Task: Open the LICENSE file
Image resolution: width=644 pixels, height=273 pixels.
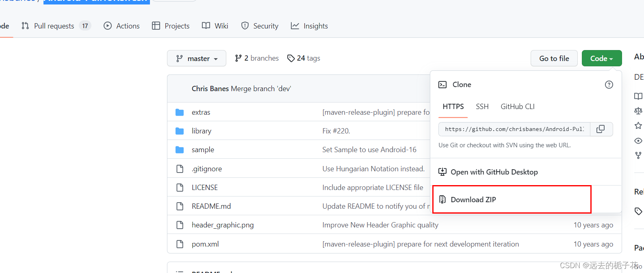Action: [x=205, y=188]
